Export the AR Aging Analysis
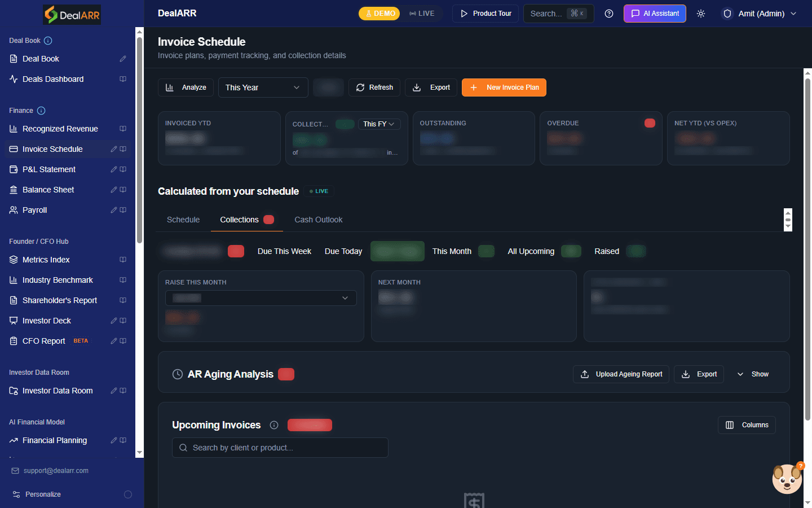The height and width of the screenshot is (508, 812). click(699, 374)
